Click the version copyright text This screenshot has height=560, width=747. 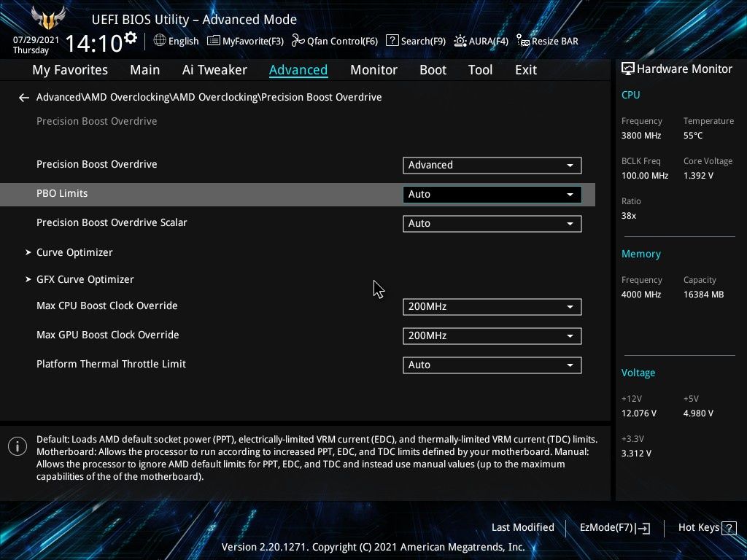coord(373,547)
